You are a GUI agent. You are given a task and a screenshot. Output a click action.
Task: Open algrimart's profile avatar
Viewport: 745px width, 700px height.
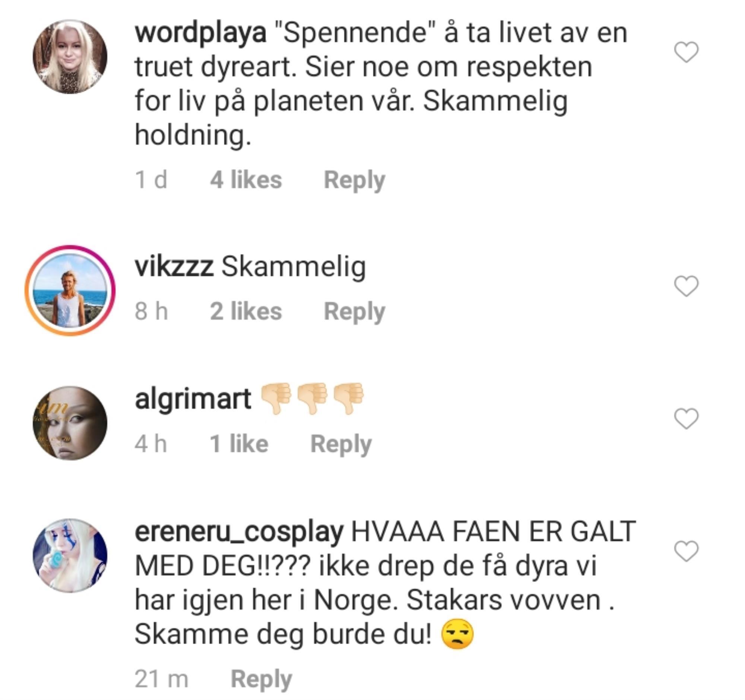pyautogui.click(x=70, y=423)
